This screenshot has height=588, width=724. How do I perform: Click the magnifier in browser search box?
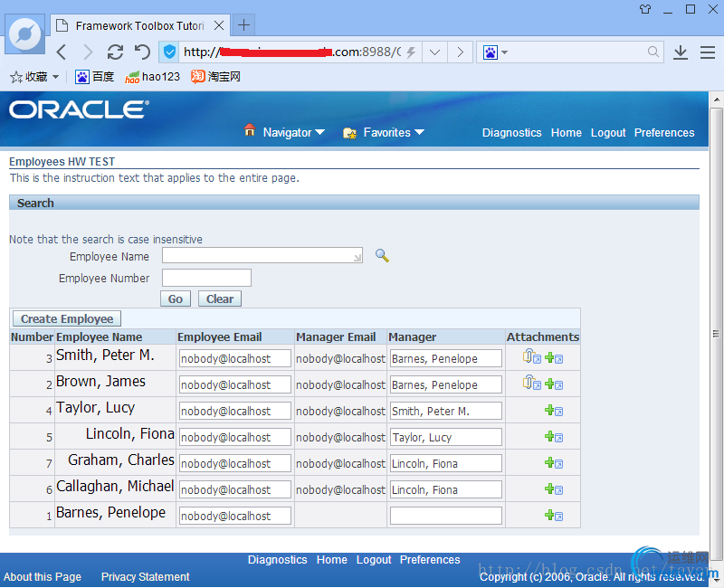point(653,52)
